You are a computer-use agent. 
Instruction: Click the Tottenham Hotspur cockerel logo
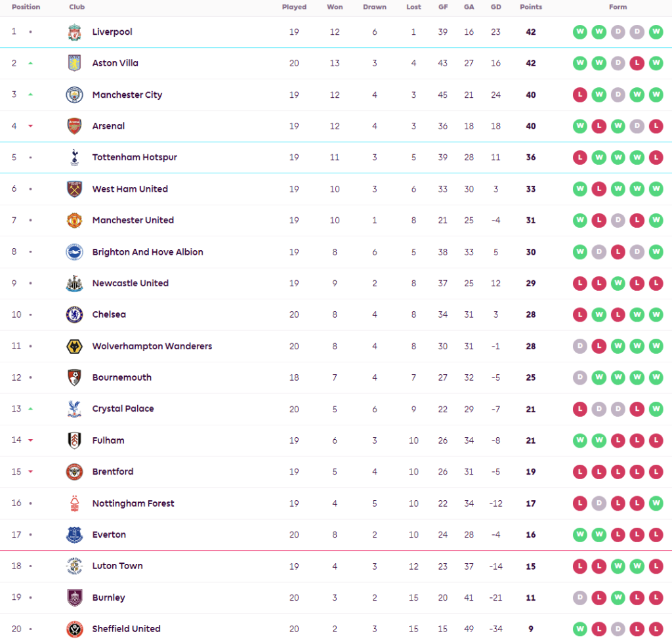point(74,158)
